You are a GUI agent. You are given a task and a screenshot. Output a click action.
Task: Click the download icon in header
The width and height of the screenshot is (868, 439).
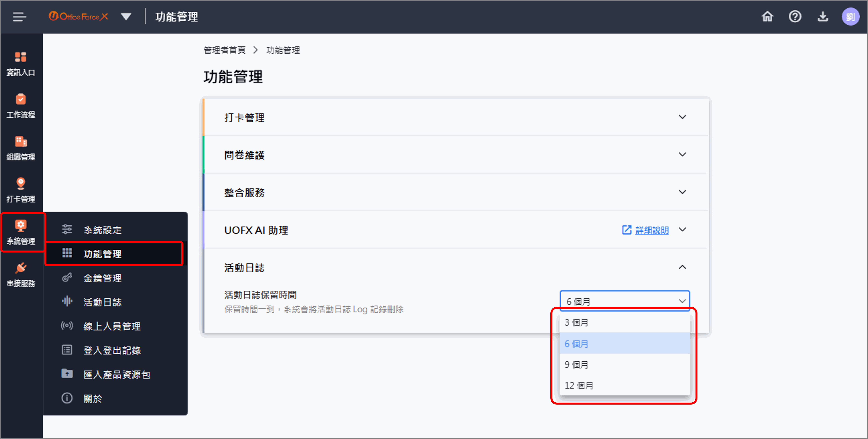pos(823,17)
